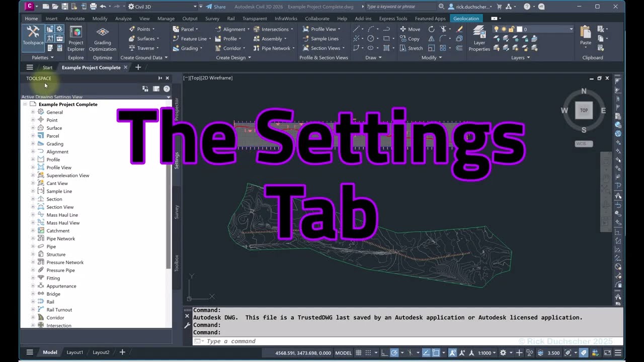Switch to the Layout1 tab

coord(75,352)
